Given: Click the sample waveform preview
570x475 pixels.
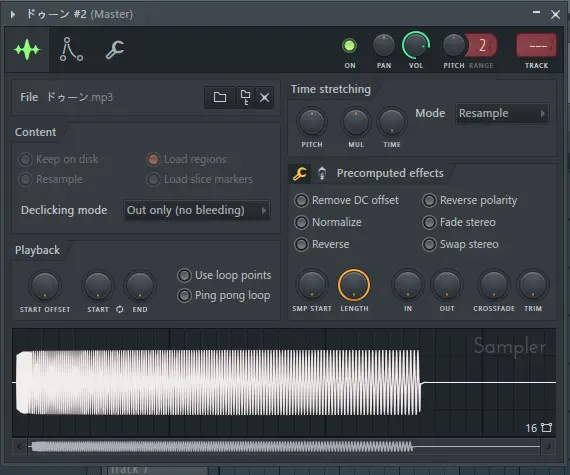Looking at the screenshot, I should (284, 382).
